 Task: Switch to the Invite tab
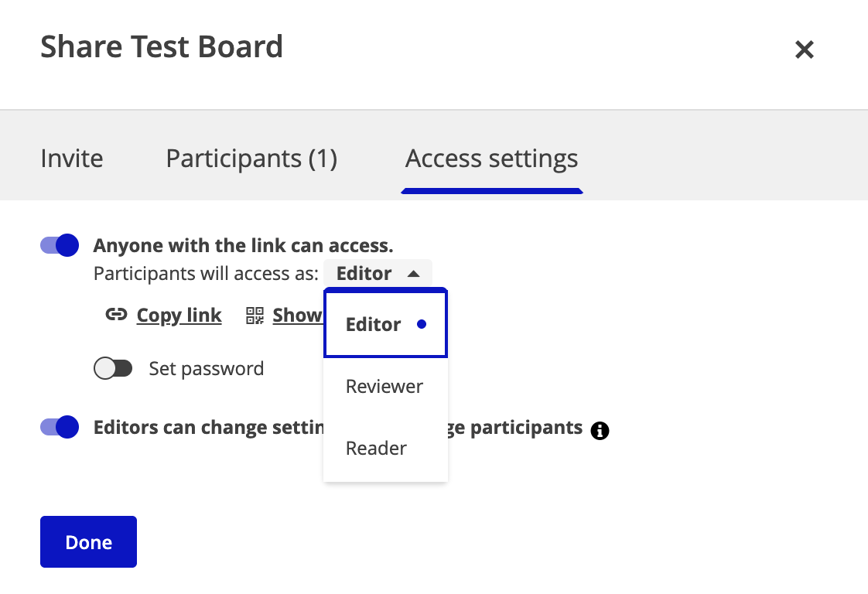72,159
